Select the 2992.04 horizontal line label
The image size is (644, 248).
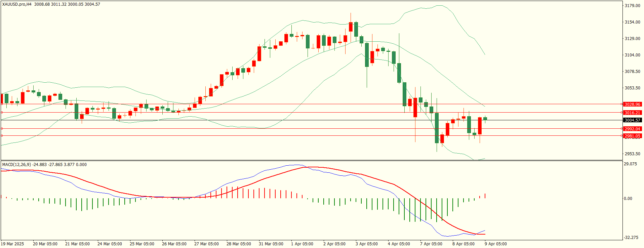(x=632, y=129)
